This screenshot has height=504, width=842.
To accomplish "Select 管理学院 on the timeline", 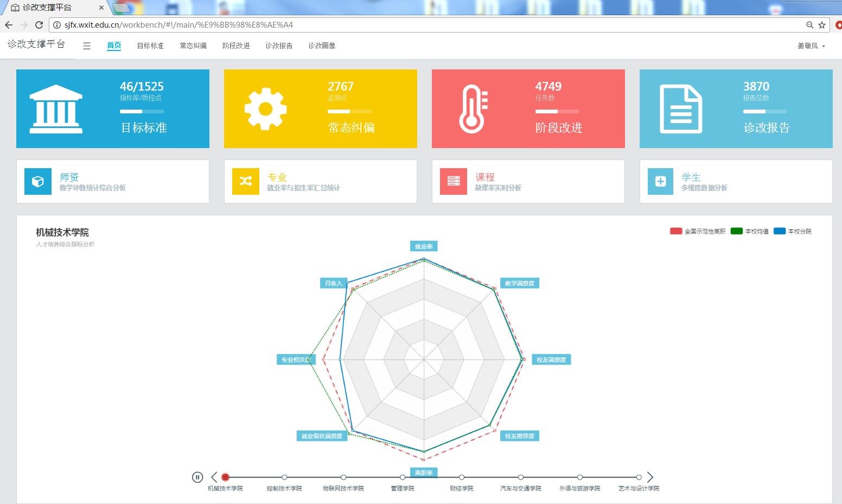I will [x=403, y=477].
